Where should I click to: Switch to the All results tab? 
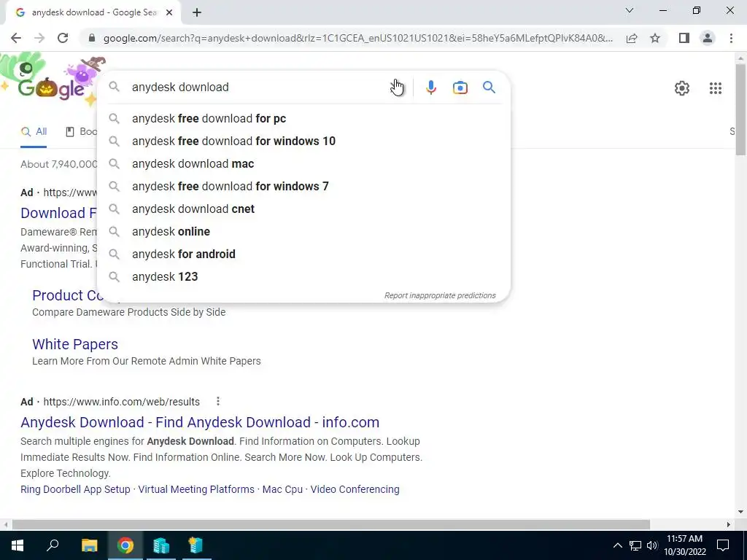tap(34, 132)
